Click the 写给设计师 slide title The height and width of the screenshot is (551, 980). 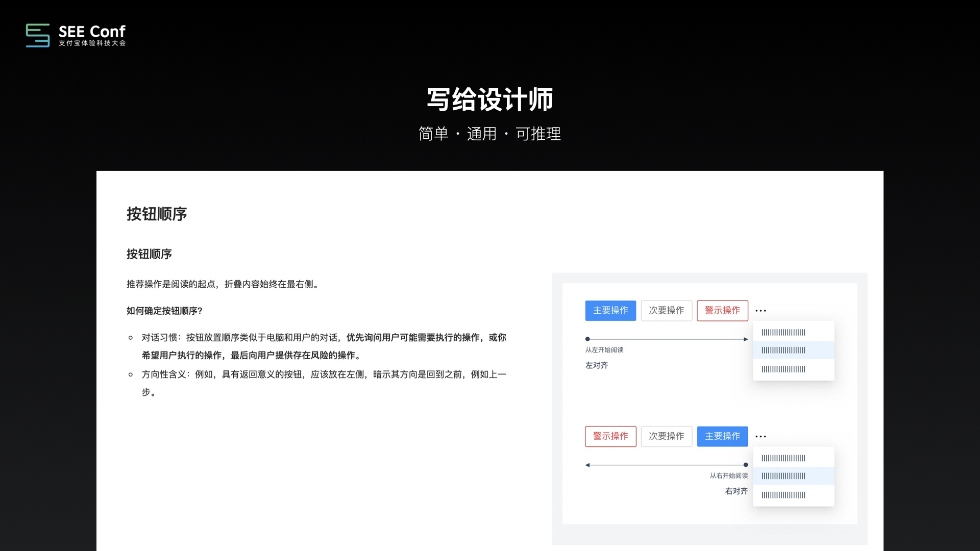tap(489, 99)
